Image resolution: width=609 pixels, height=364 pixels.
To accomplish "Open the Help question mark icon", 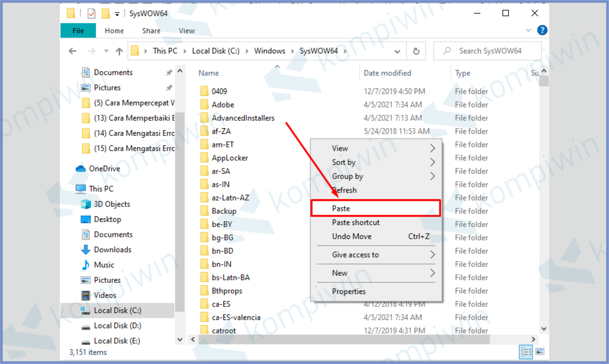I will [x=542, y=30].
